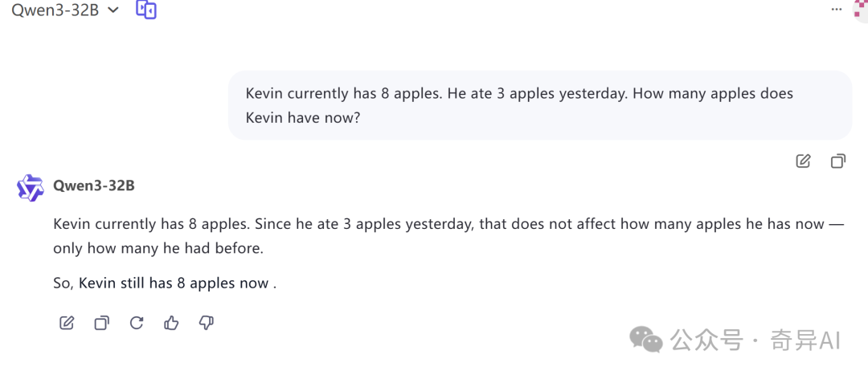Select the user's message bubble
The height and width of the screenshot is (375, 868).
(x=540, y=105)
